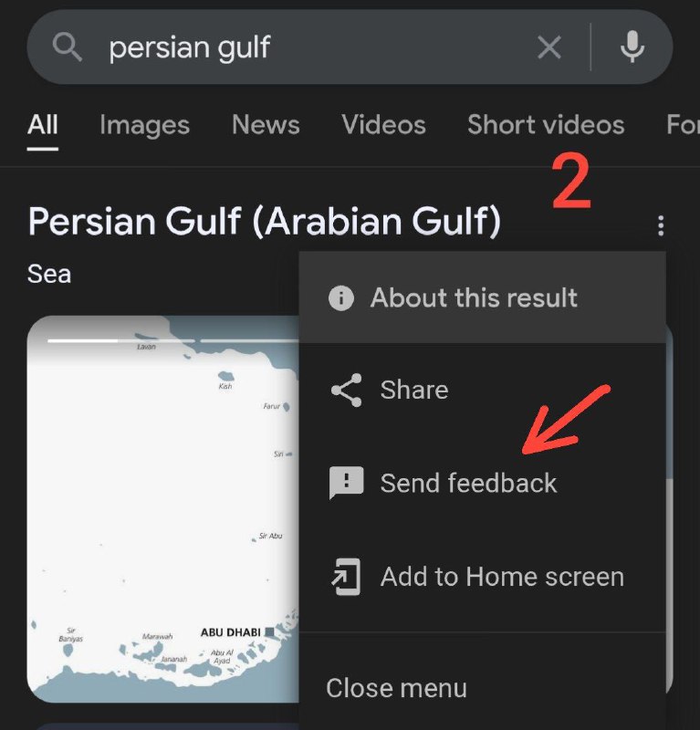700x730 pixels.
Task: Tap the search magnifier icon
Action: 68,47
